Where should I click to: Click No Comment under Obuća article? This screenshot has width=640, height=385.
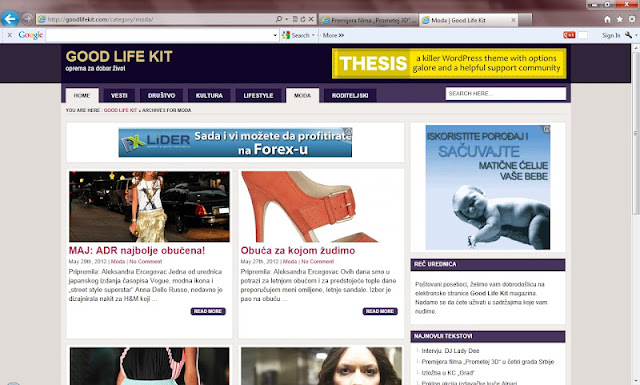[x=318, y=262]
